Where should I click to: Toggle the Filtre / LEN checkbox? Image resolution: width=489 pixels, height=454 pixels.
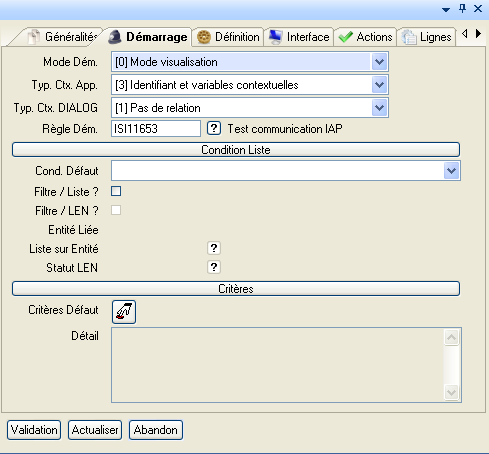[x=116, y=210]
